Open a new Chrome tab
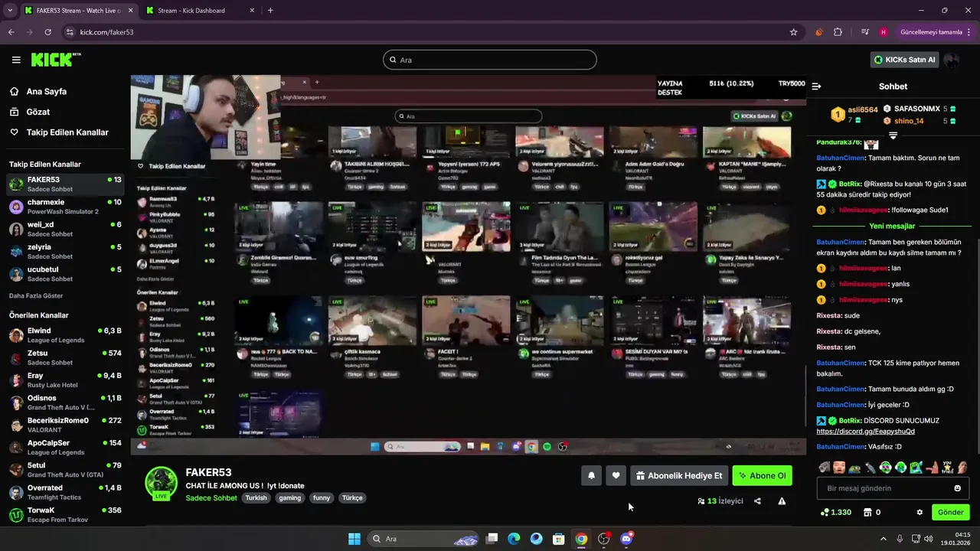980x551 pixels. pos(270,11)
